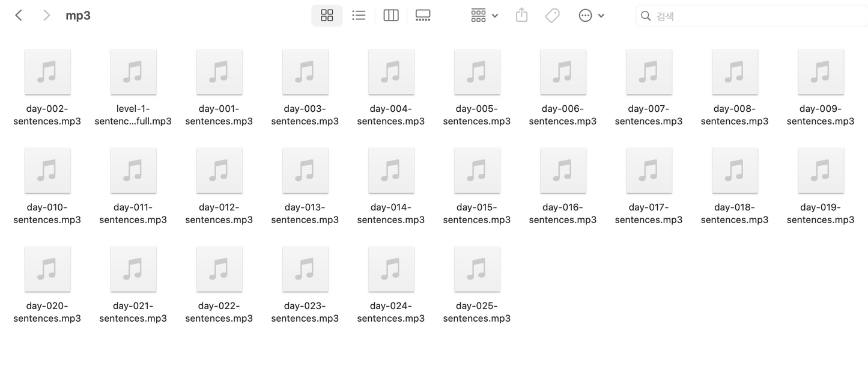Select the day-024-sentences.mp3 file icon
868x374 pixels.
(x=391, y=269)
